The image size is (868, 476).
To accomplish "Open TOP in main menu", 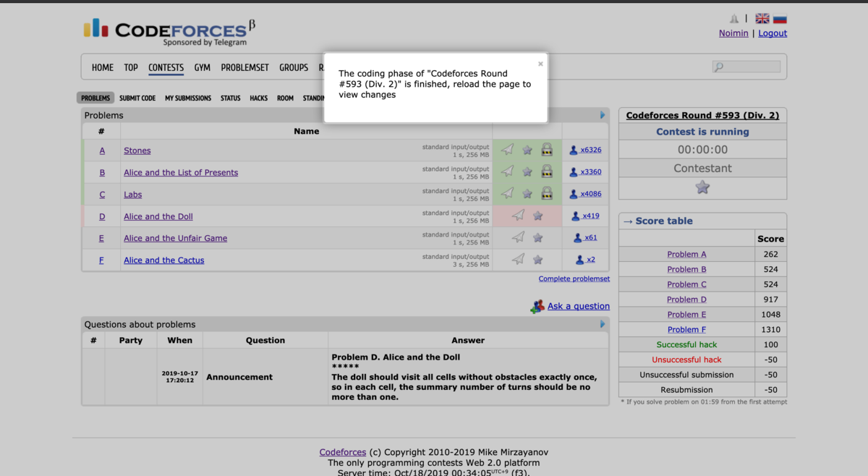I will click(x=131, y=67).
